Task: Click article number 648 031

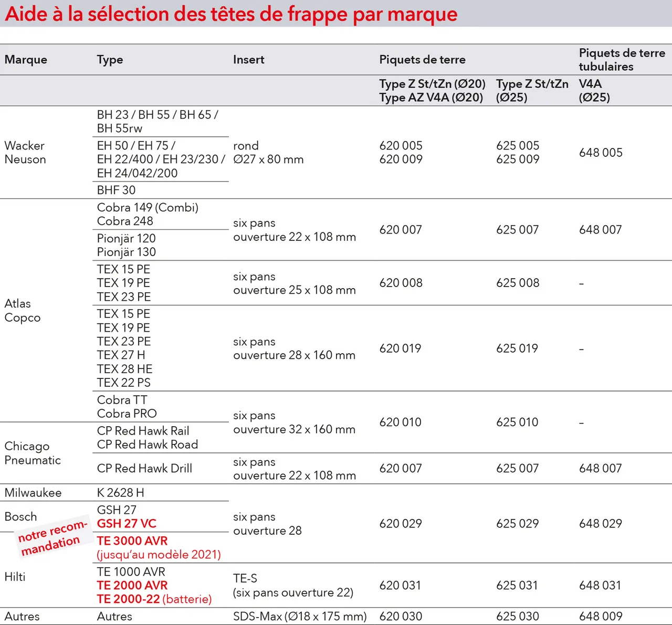Action: coord(600,586)
